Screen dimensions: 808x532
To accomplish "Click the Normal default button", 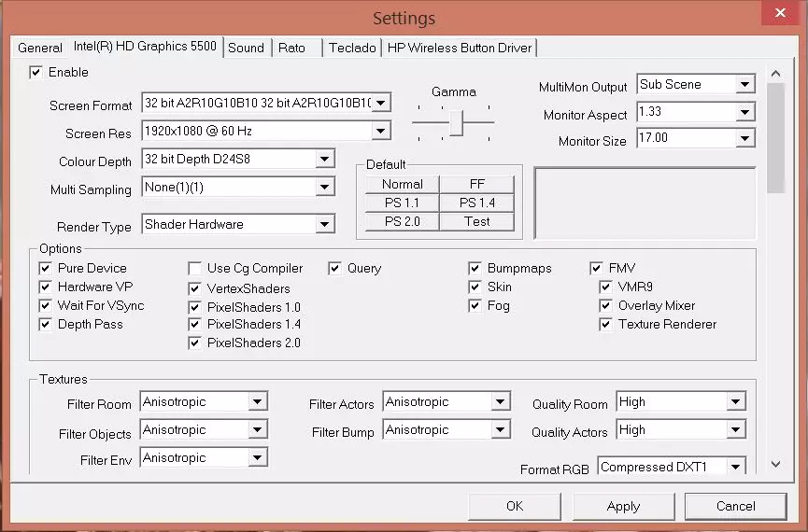I will 403,185.
